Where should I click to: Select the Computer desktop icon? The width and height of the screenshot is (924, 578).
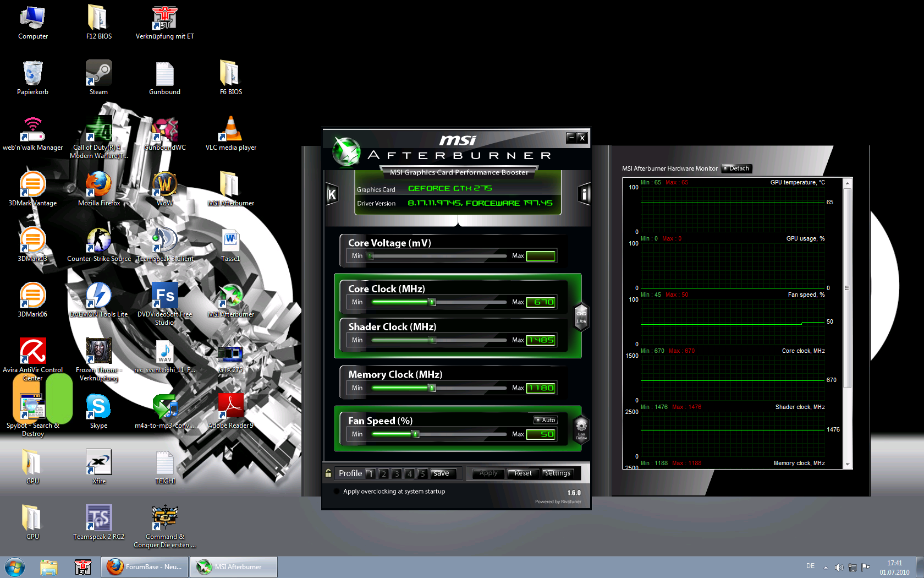[x=33, y=23]
